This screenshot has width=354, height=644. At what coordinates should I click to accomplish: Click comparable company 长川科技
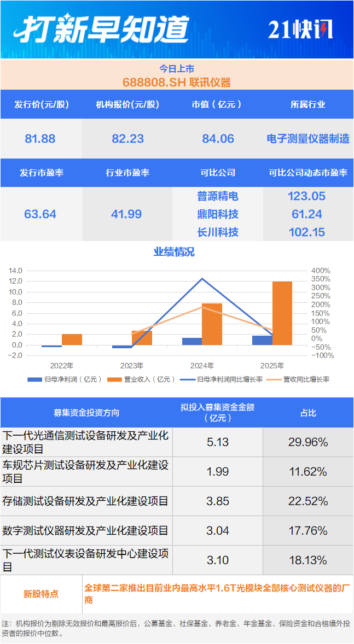218,232
